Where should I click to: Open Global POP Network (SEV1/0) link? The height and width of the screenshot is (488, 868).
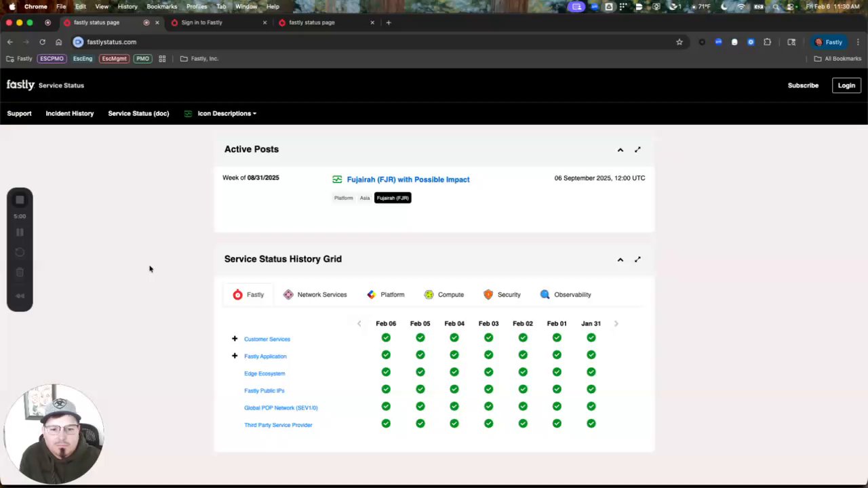281,408
